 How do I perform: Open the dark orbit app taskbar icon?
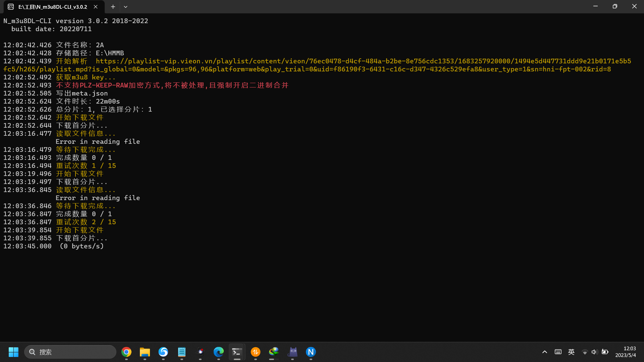tap(200, 352)
